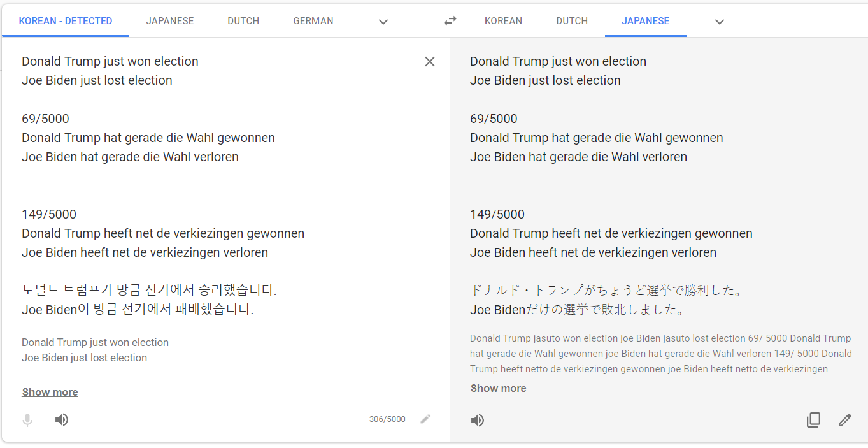The image size is (868, 448).
Task: Click Show more under the translation
Action: (498, 388)
